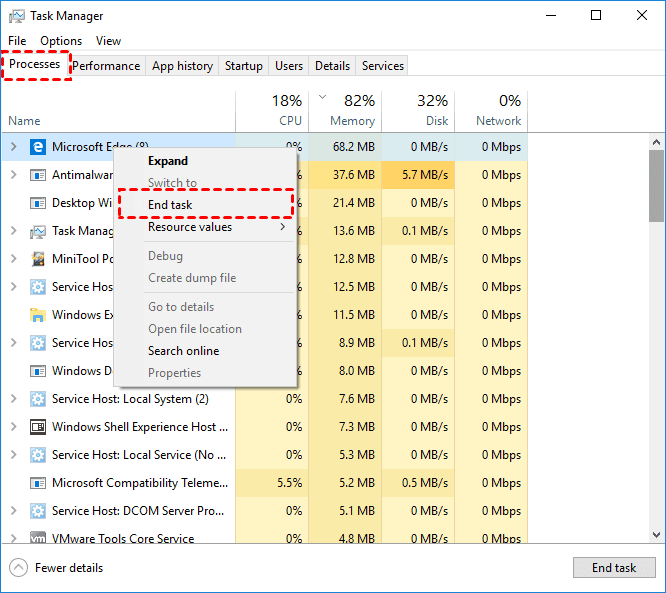Screen dimensions: 666x593
Task: Click the Fewer details collapse arrow icon
Action: (x=18, y=568)
